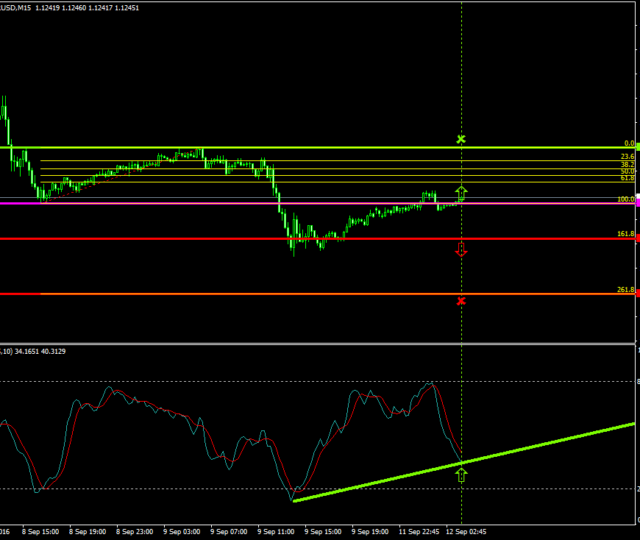Click the red X stop marker

(x=461, y=300)
